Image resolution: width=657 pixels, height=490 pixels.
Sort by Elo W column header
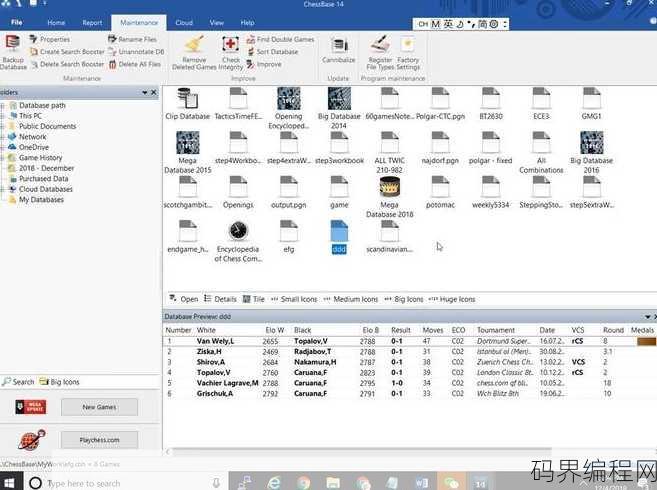274,330
